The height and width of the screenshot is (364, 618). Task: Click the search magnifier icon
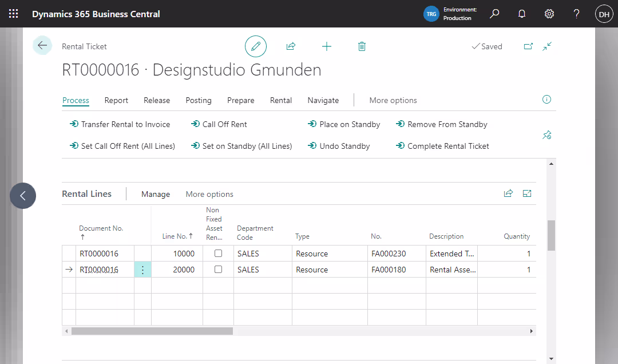[x=494, y=14]
